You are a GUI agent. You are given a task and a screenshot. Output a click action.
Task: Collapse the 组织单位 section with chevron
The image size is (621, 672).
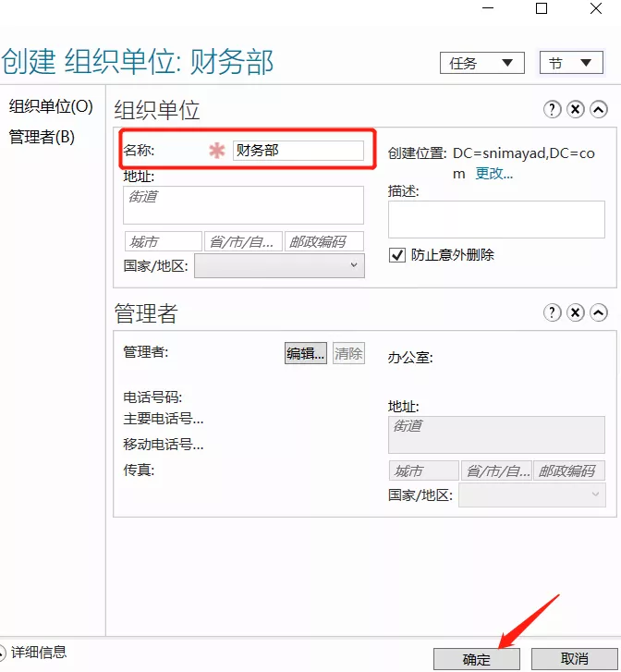click(x=599, y=110)
